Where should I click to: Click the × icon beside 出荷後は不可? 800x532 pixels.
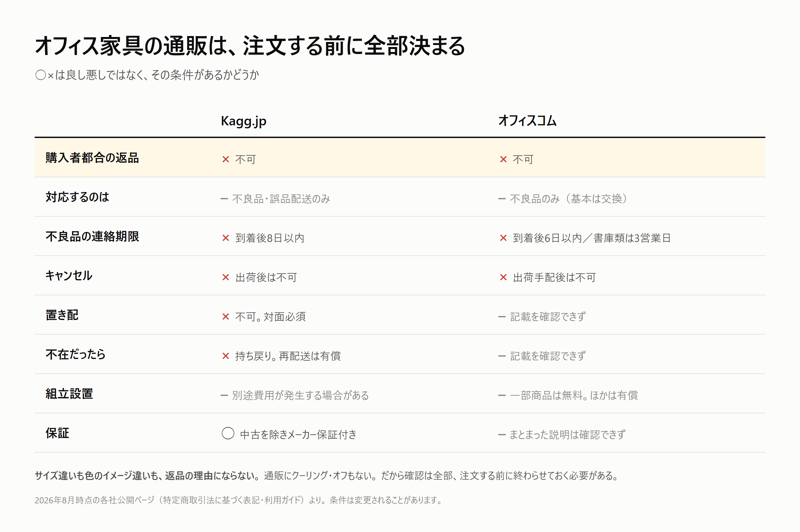coord(226,277)
